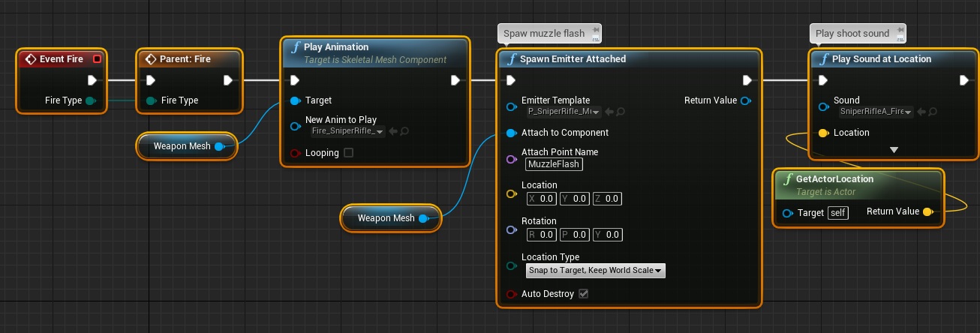Uncheck the Auto Destroy checkbox
This screenshot has height=333, width=980.
coord(584,294)
